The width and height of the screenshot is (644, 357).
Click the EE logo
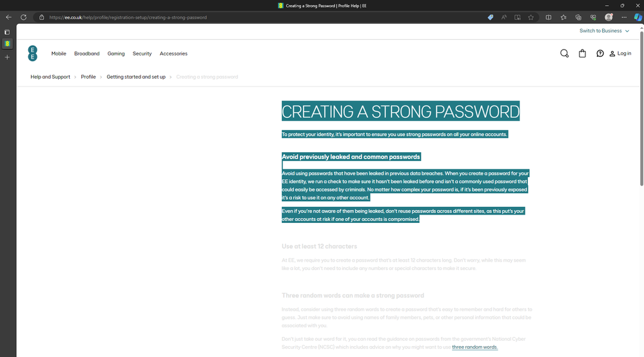pos(32,53)
